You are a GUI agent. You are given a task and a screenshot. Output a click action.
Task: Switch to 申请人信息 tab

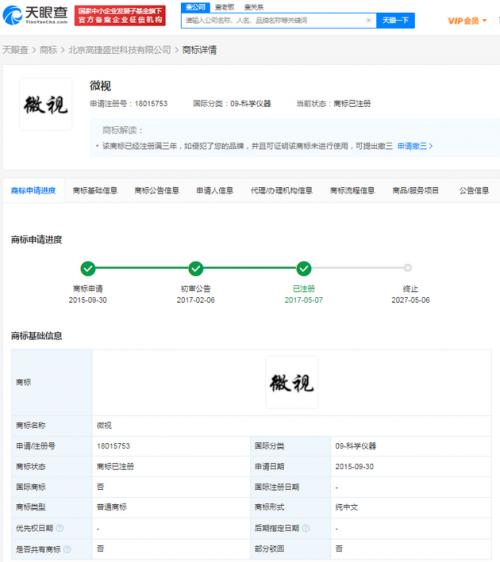[x=215, y=190]
